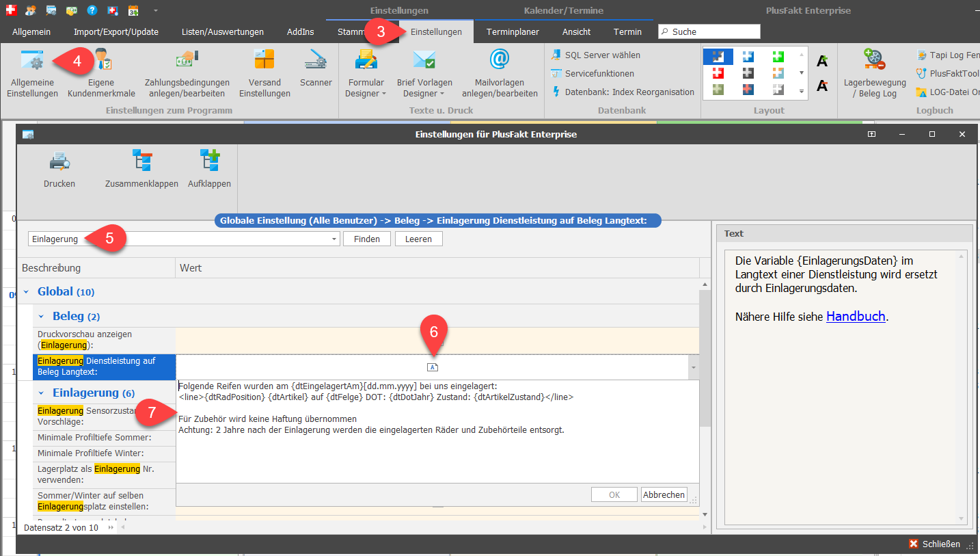980x556 pixels.
Task: Open Mailvorlagen anlegen/bearbeiten
Action: point(500,73)
